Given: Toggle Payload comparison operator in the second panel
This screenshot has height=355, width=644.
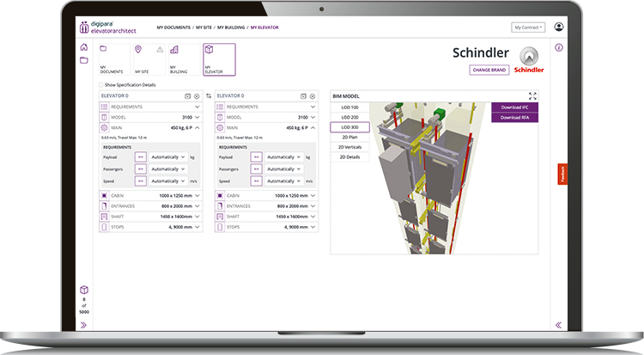Looking at the screenshot, I should pos(256,157).
